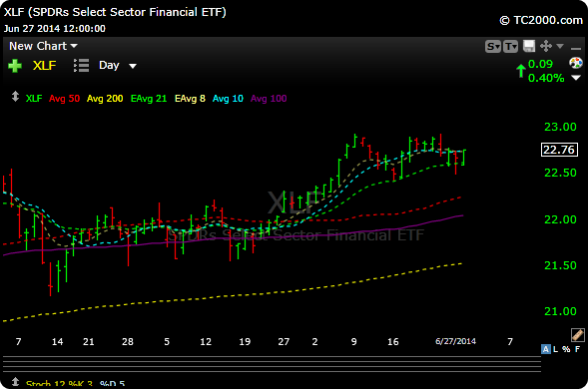The image size is (588, 389).
Task: Open the watchlist list icon beside XLF
Action: click(82, 65)
